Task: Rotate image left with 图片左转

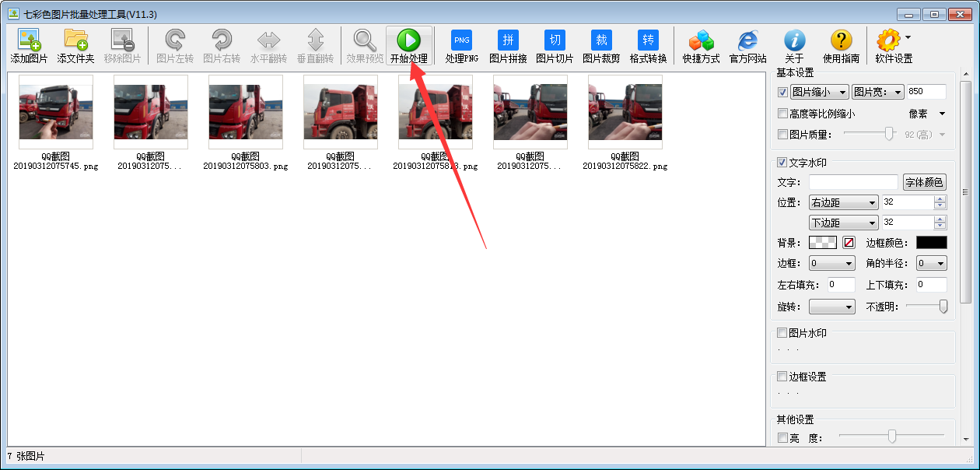Action: pyautogui.click(x=175, y=47)
